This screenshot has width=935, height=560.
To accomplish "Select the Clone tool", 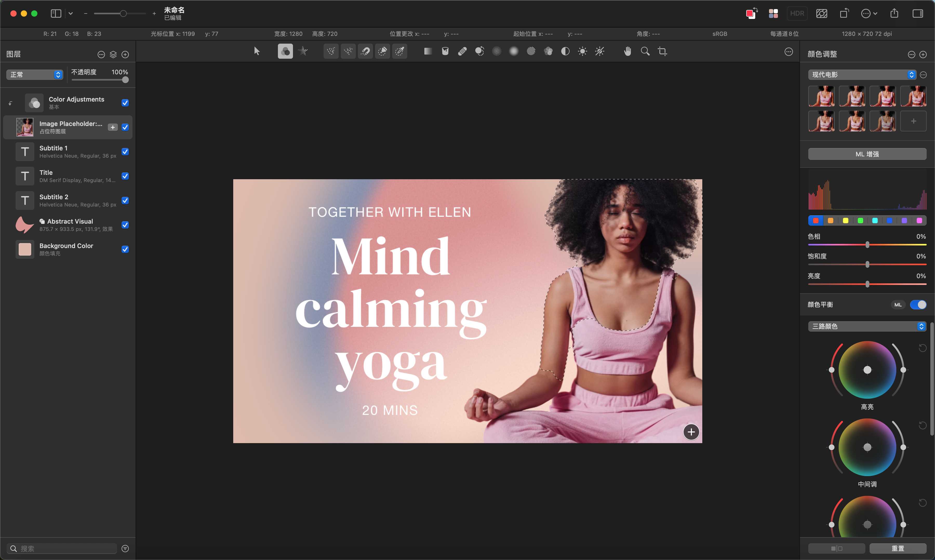I will pos(479,51).
